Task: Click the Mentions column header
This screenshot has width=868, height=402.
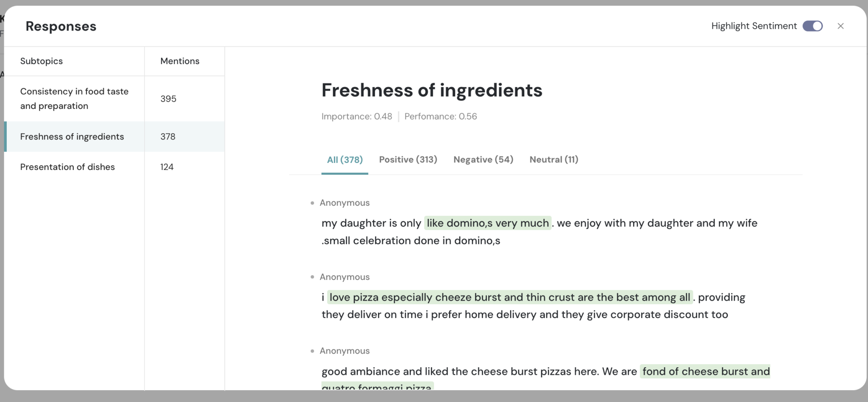Action: [180, 61]
